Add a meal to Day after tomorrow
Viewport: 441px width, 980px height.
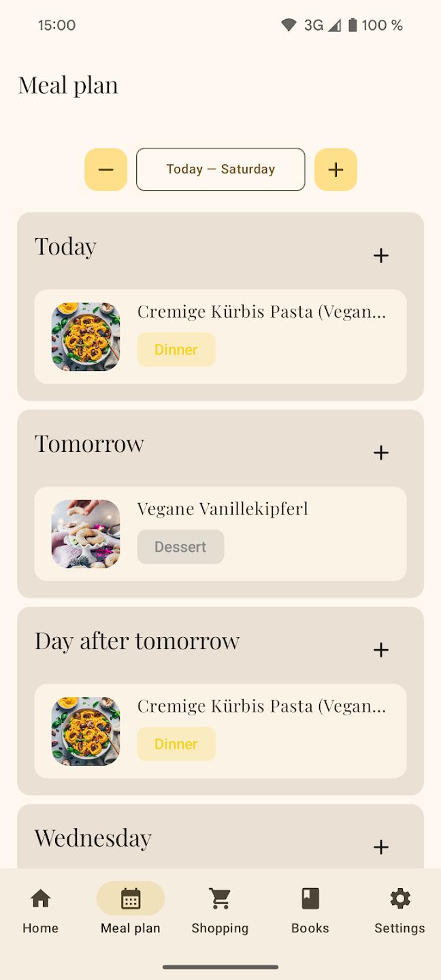[381, 650]
